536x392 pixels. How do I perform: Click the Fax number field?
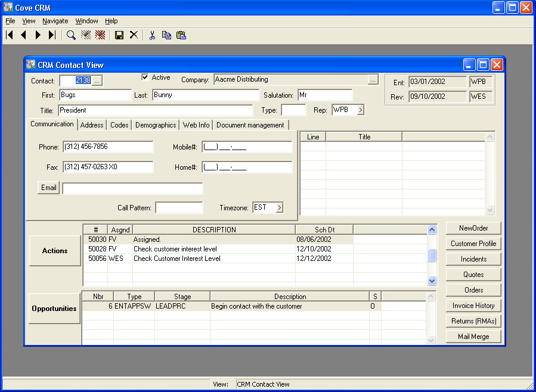(108, 167)
